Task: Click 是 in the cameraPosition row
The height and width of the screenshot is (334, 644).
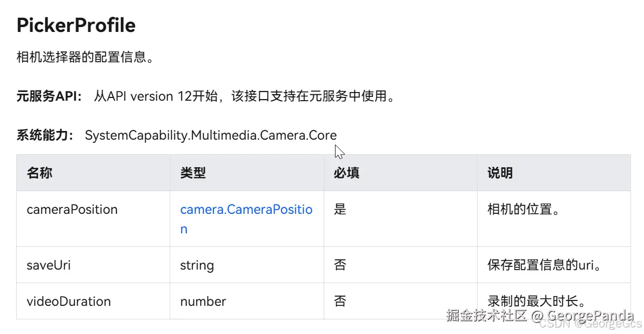Action: [340, 209]
